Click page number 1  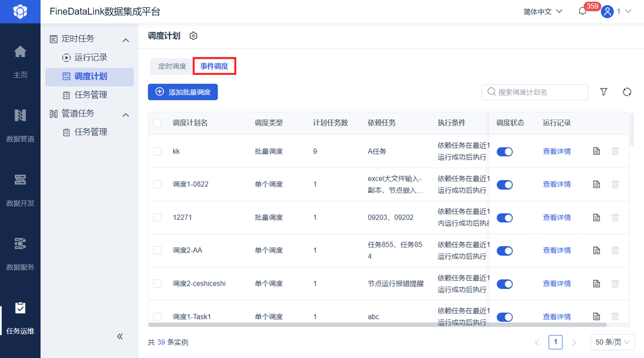[555, 342]
